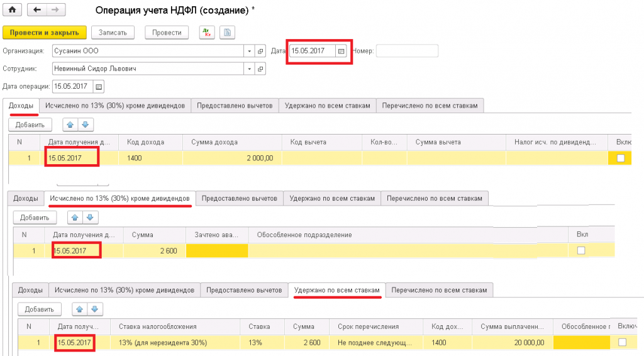The width and height of the screenshot is (644, 356).
Task: Toggle the checkbox in the Исчислено table row
Action: point(580,250)
